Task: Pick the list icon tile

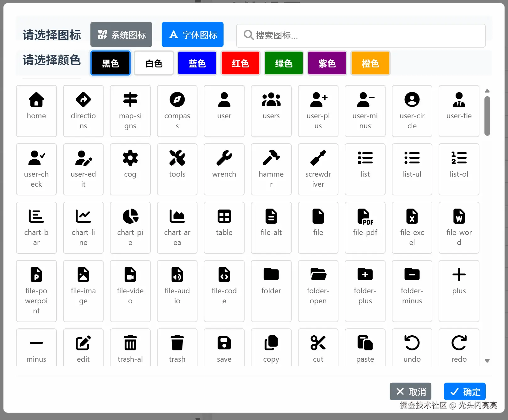Action: coord(365,169)
